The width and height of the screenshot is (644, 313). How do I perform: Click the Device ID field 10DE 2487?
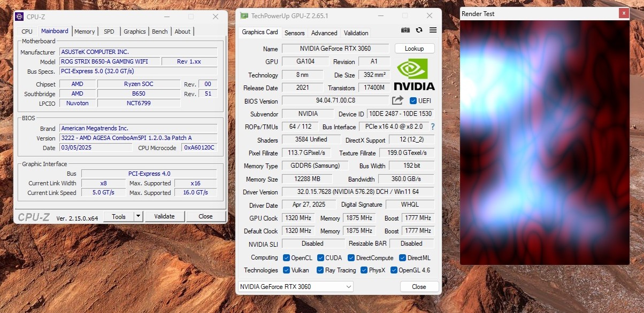pos(401,114)
